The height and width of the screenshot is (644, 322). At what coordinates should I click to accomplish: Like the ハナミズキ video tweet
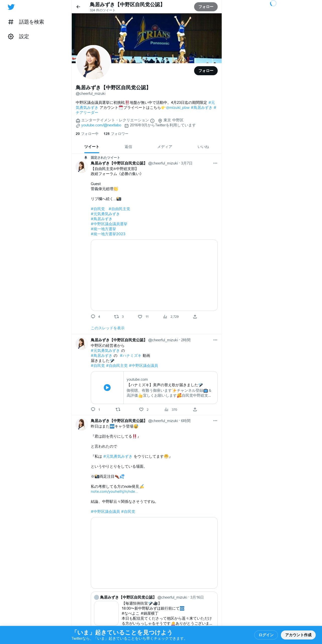pyautogui.click(x=141, y=410)
